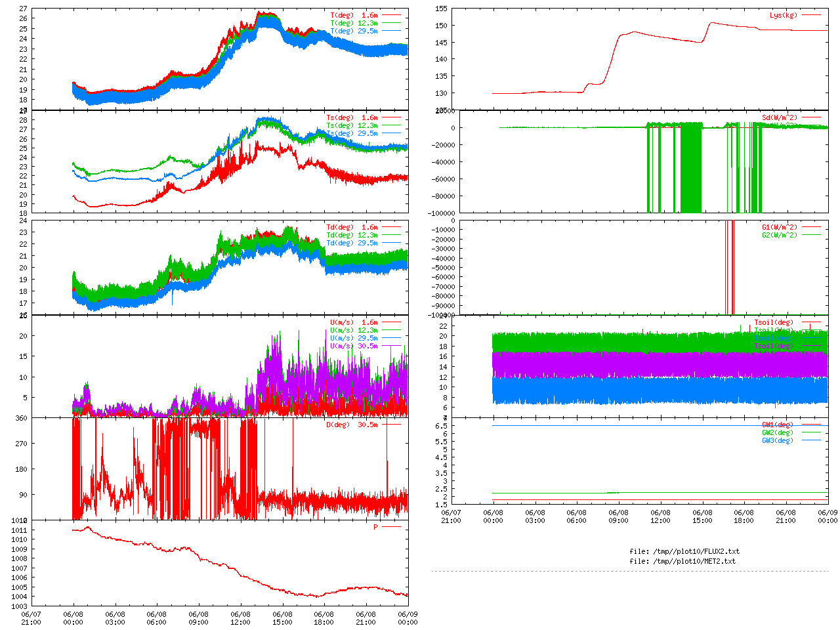Viewport: 840px width, 630px height.
Task: Click the "1003" pressure axis value
Action: click(19, 606)
